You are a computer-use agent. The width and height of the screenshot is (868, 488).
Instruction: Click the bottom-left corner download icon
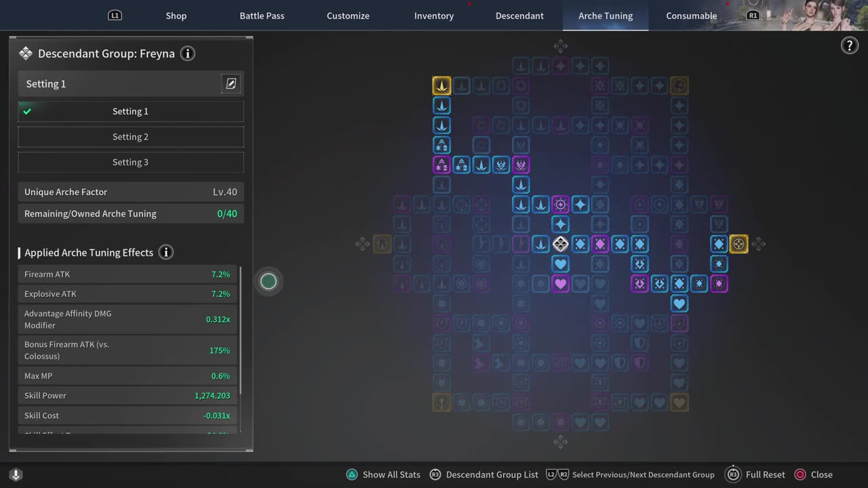point(16,475)
